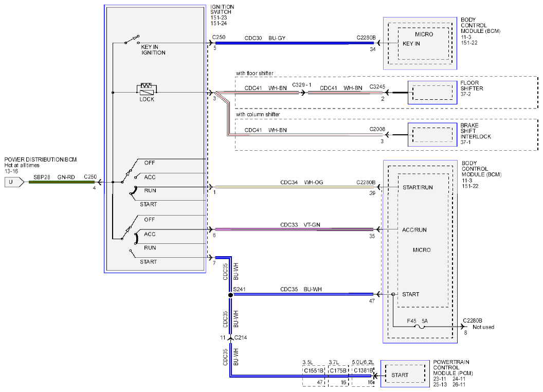
Task: Select the S241 splice label
Action: 239,290
